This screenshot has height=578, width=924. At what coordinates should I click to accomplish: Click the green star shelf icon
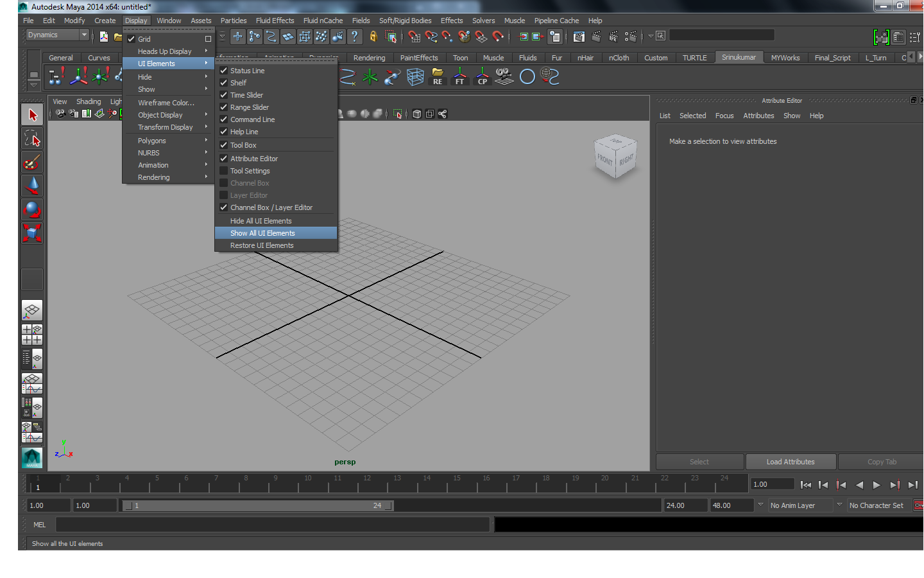point(370,77)
